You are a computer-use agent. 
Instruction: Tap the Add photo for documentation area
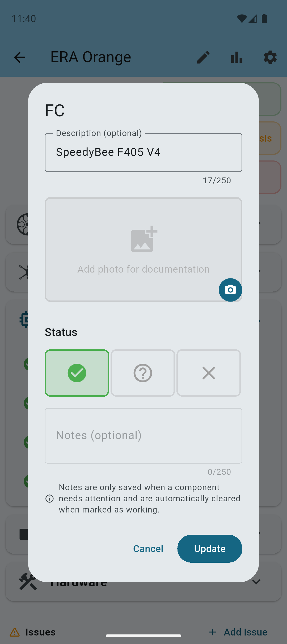[x=143, y=269]
